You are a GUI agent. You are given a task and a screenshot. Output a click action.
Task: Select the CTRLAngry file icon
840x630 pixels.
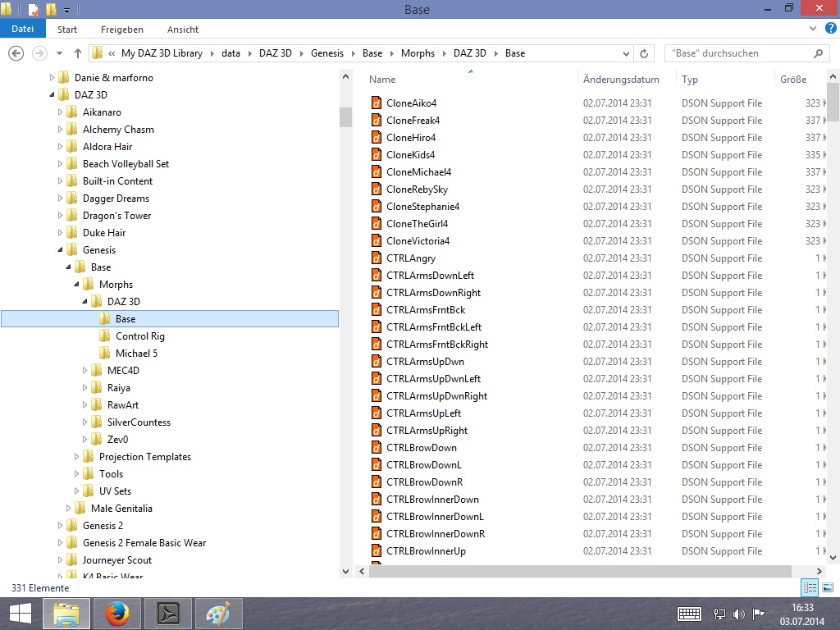pos(377,258)
